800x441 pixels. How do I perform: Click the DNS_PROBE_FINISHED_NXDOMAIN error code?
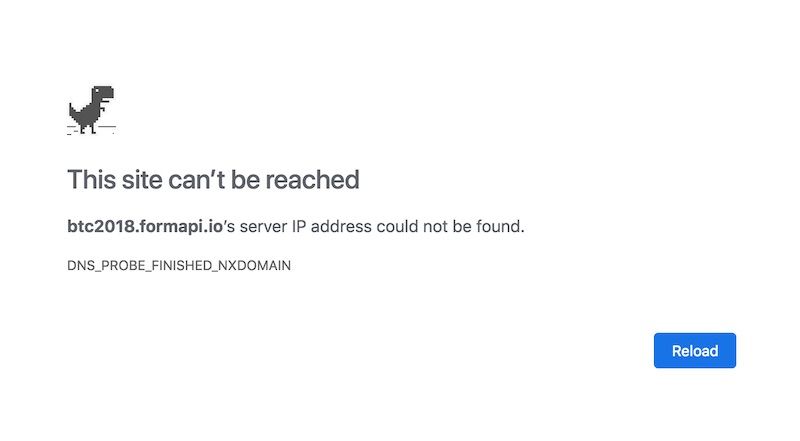click(x=179, y=265)
